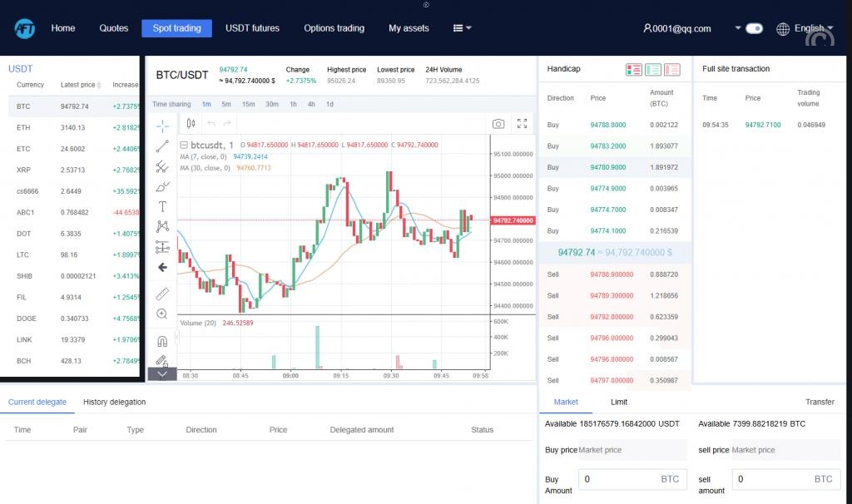
Task: Choose the text annotation tool
Action: (162, 206)
